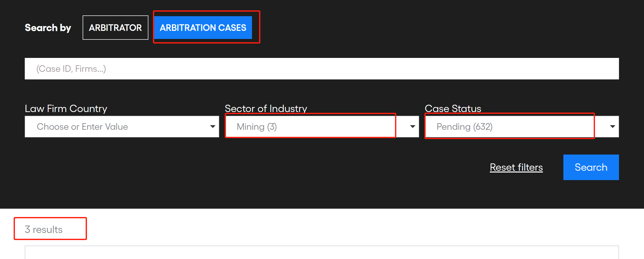
Task: Click the "3 results" count text
Action: click(x=43, y=229)
